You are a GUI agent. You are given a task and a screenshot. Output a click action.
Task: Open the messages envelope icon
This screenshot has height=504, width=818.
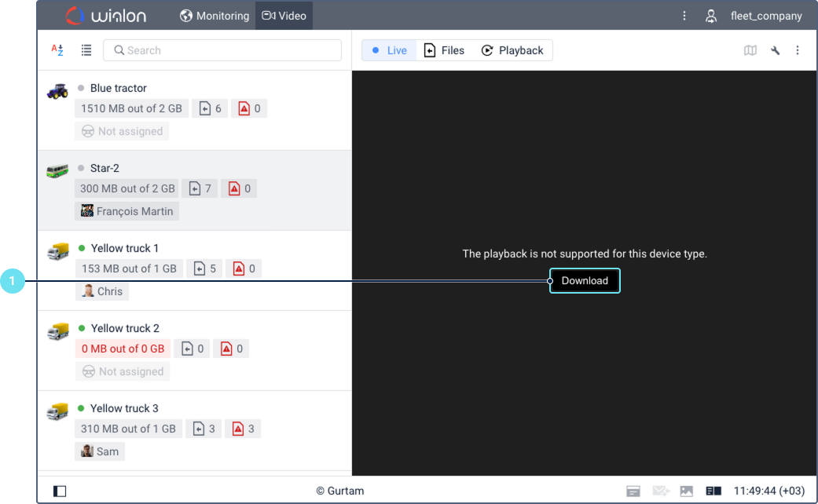[661, 491]
